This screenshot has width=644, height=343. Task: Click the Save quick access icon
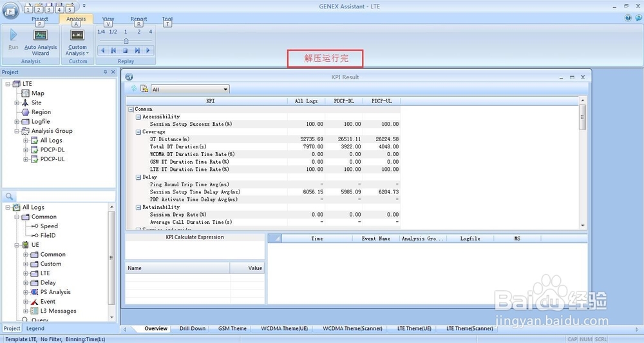click(50, 8)
